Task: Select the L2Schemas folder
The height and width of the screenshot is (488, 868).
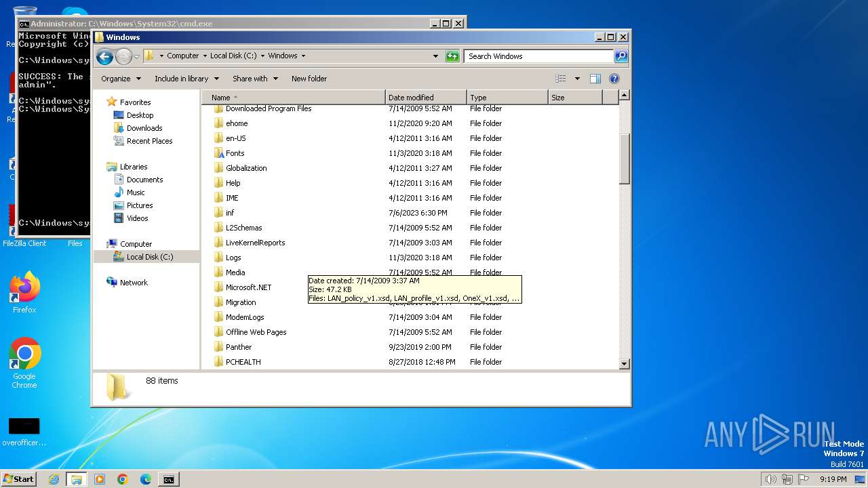Action: 243,228
